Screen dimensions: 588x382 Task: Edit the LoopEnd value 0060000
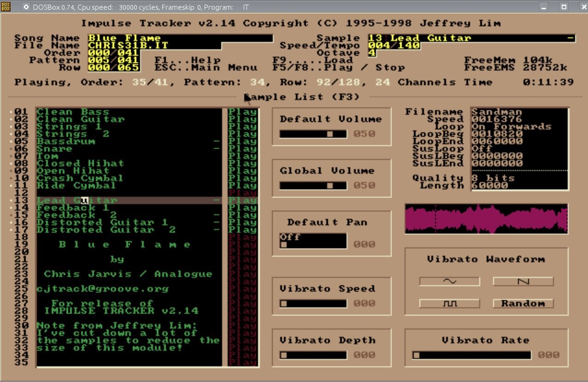coord(519,141)
